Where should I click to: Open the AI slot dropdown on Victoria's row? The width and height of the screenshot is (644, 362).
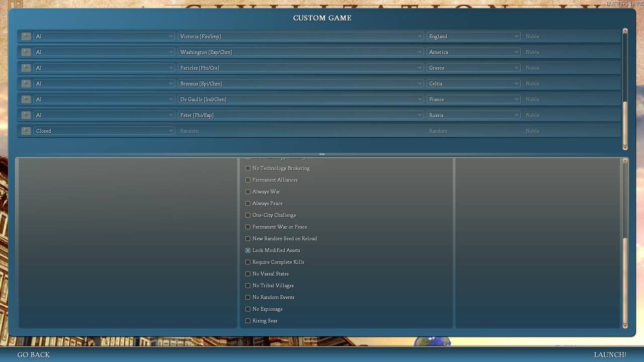tap(104, 36)
